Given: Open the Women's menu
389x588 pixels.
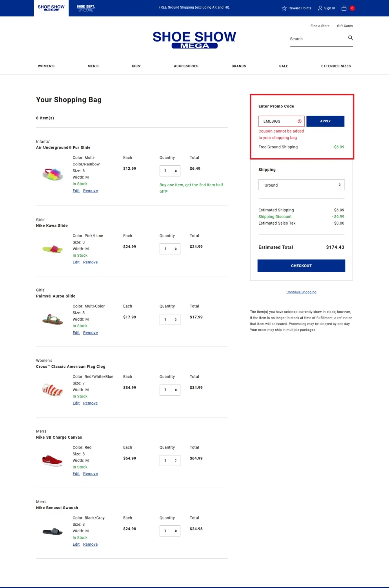Looking at the screenshot, I should point(46,66).
